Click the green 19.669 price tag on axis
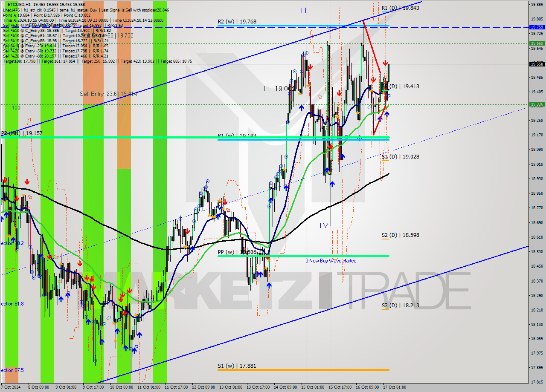 click(537, 43)
